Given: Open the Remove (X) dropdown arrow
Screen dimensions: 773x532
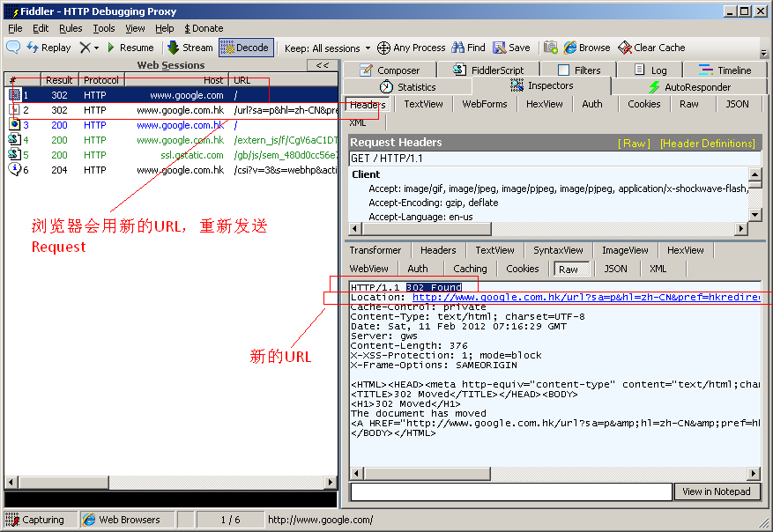Looking at the screenshot, I should (x=96, y=48).
